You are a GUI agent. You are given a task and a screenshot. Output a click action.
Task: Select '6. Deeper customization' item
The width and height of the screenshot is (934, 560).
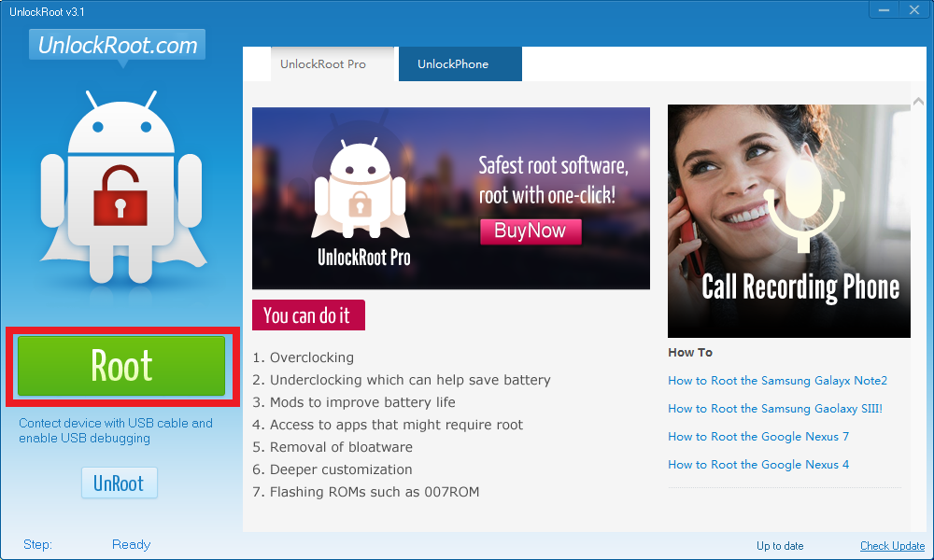(333, 469)
